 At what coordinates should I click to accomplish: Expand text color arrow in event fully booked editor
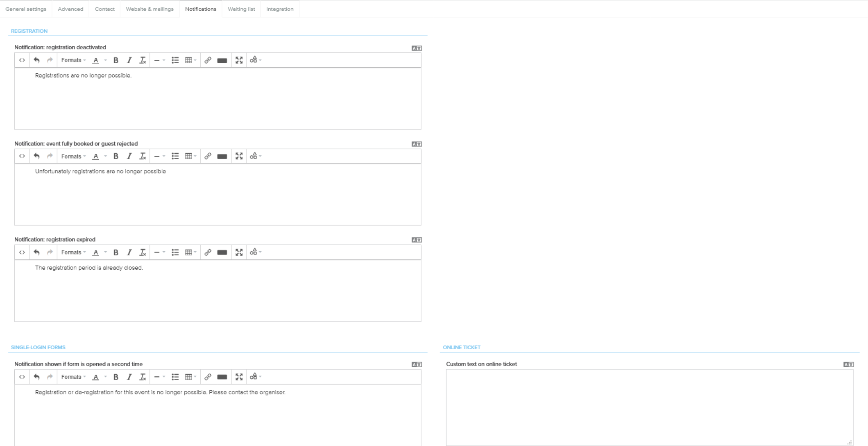[105, 156]
